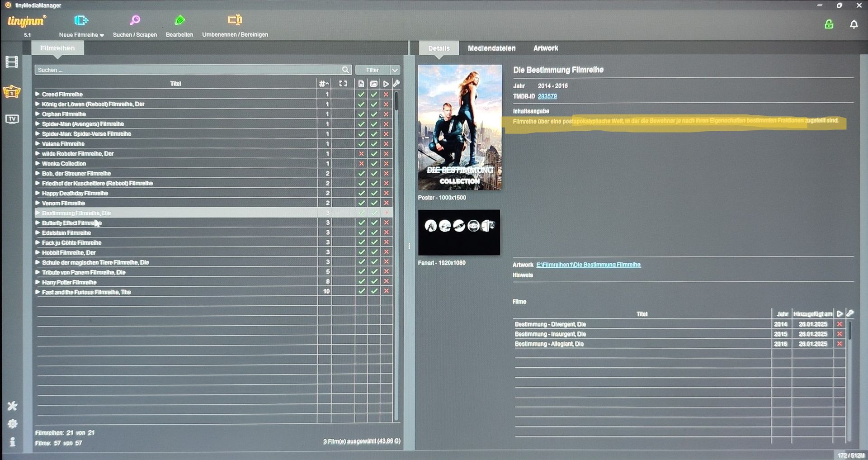Click the watched column header icon
This screenshot has height=460, width=868.
point(386,84)
